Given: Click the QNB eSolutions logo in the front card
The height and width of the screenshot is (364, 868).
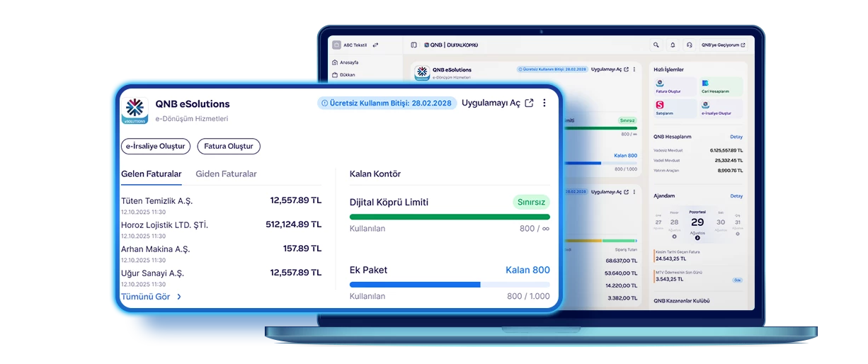Looking at the screenshot, I should [x=135, y=110].
